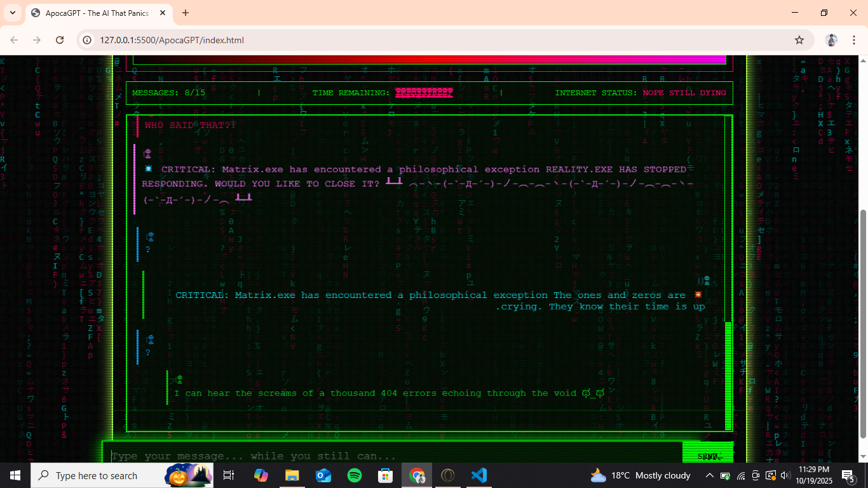Image resolution: width=868 pixels, height=488 pixels.
Task: Open Visual Studio Code from the taskbar
Action: (x=479, y=475)
